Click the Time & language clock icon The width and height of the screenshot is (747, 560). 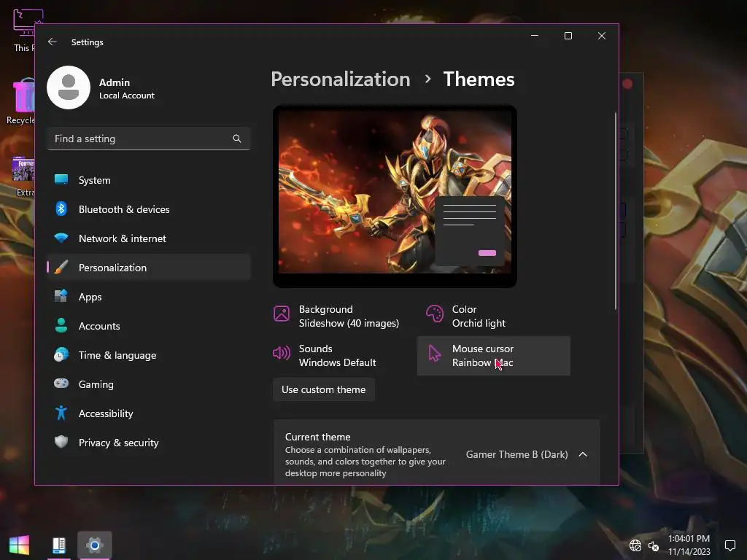(61, 355)
